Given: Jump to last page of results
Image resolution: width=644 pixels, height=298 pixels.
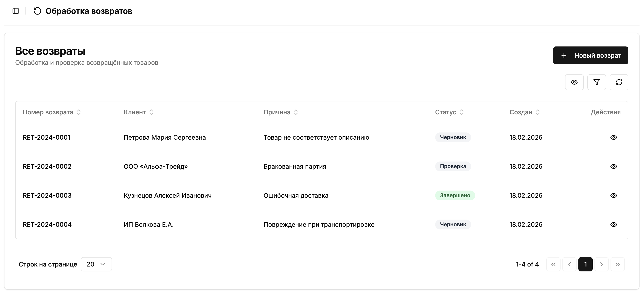Looking at the screenshot, I should [617, 264].
